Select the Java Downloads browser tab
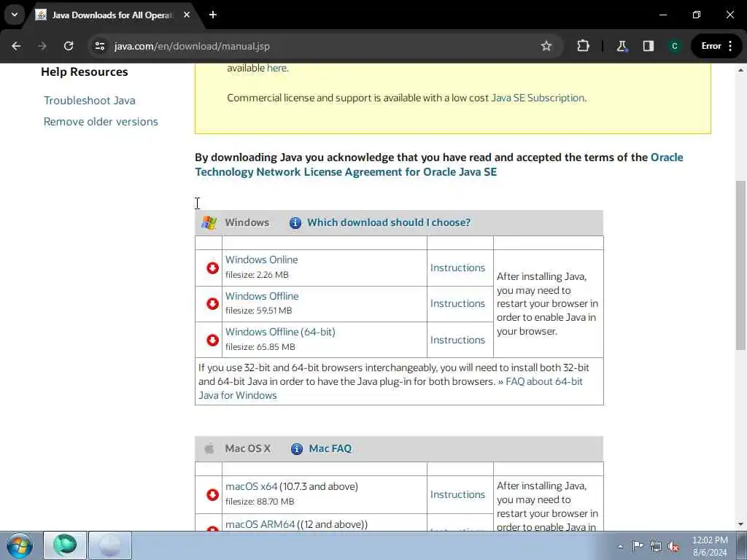 112,15
